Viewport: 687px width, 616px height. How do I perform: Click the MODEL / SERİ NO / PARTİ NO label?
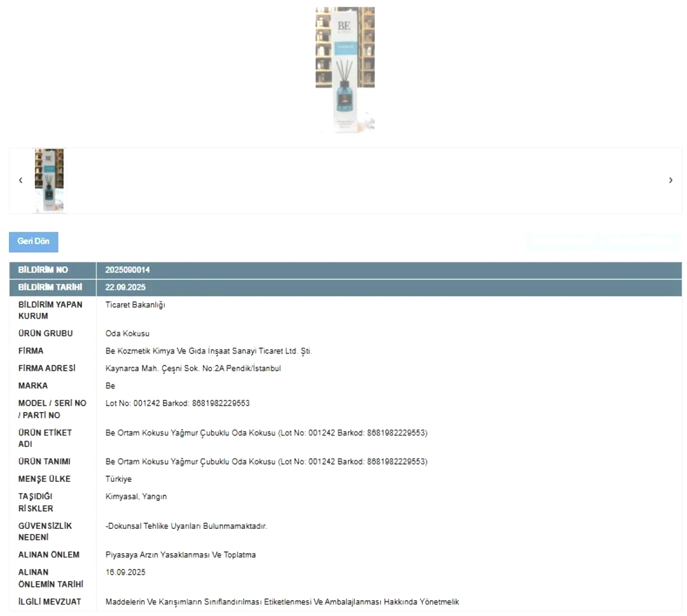coord(52,409)
